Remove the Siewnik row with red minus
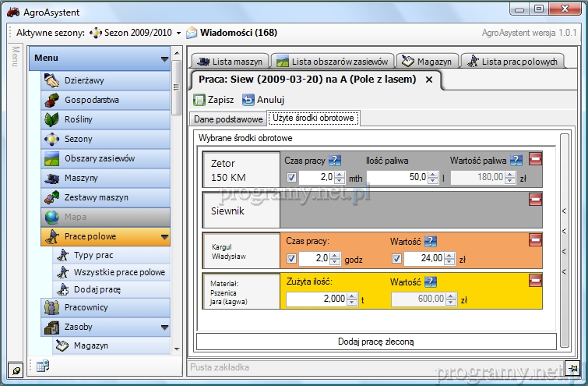The width and height of the screenshot is (588, 386). [x=535, y=199]
